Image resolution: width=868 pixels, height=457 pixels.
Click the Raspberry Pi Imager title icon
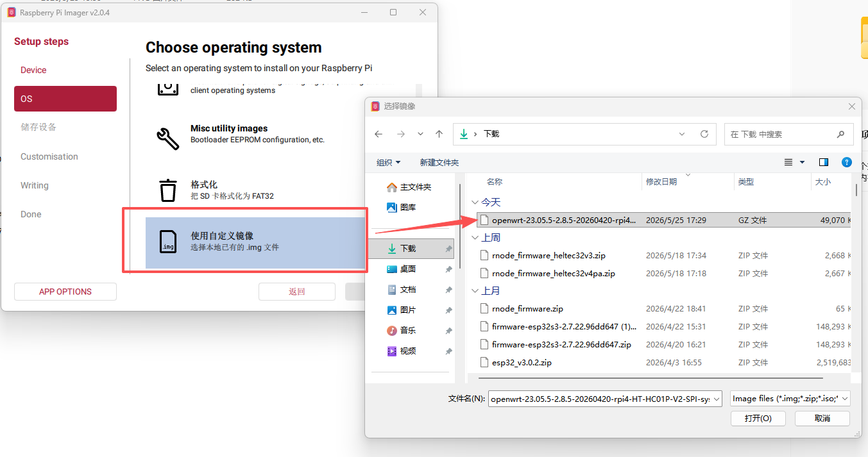point(12,12)
